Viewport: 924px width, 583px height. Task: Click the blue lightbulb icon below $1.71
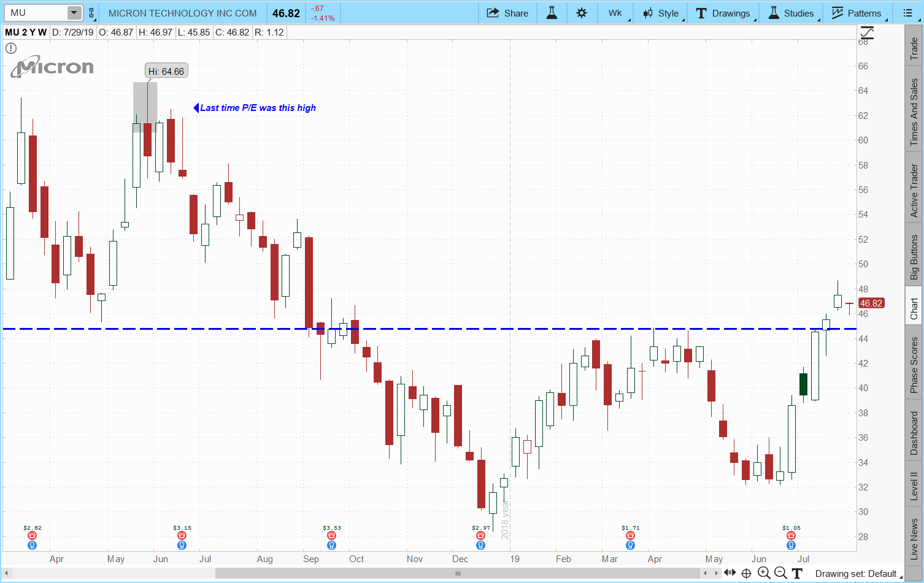point(630,545)
